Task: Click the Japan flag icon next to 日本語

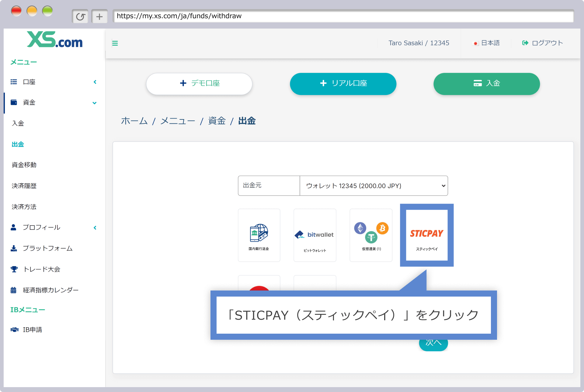Action: pos(475,43)
